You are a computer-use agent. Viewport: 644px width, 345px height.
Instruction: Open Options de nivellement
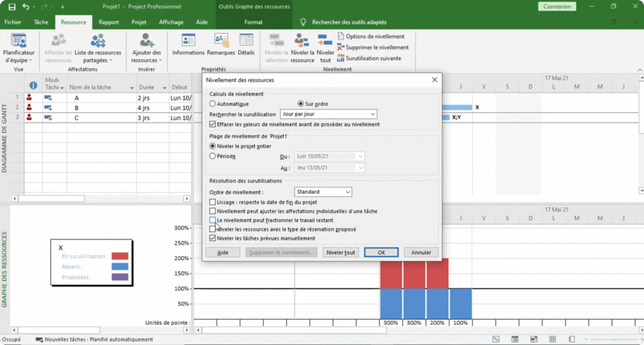[x=370, y=37]
